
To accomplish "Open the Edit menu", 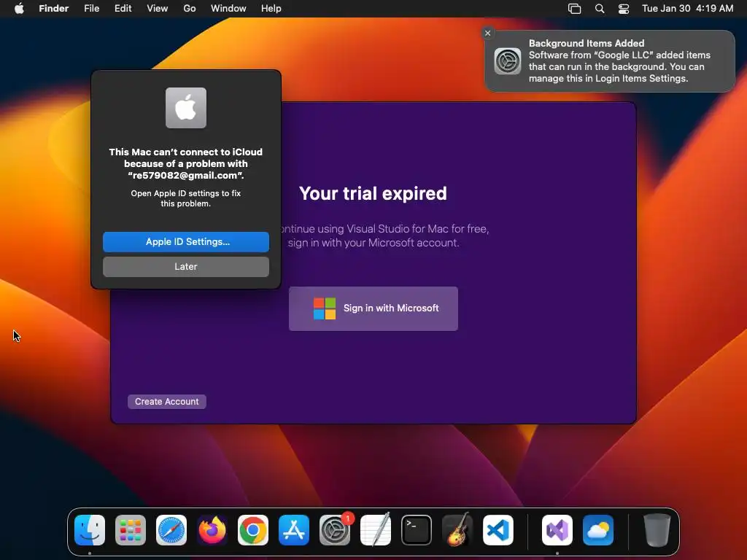I will [123, 9].
